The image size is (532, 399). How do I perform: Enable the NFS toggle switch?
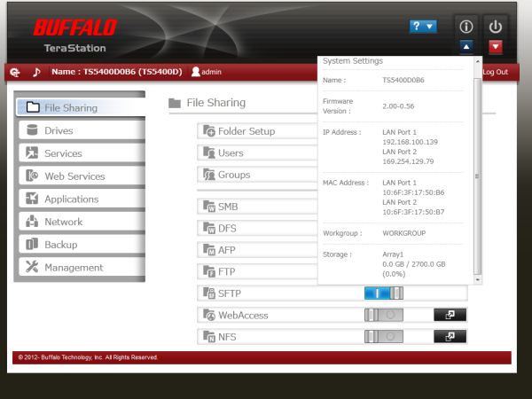(383, 336)
